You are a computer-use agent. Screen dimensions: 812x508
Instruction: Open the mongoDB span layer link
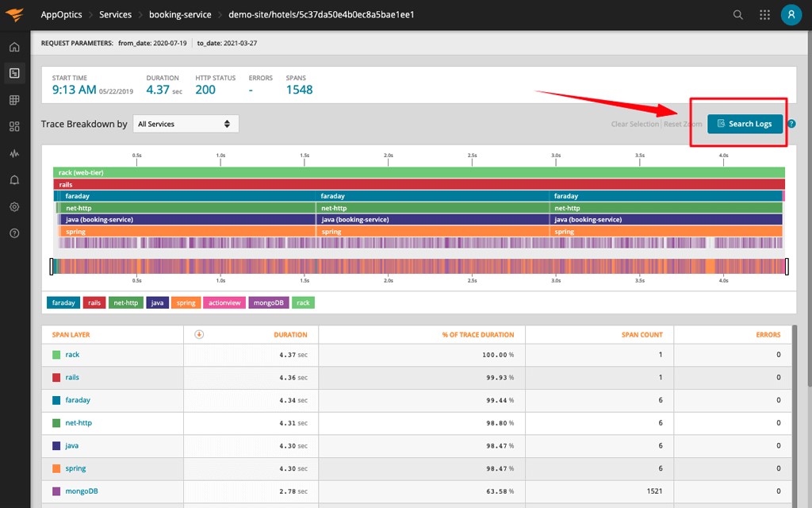82,491
